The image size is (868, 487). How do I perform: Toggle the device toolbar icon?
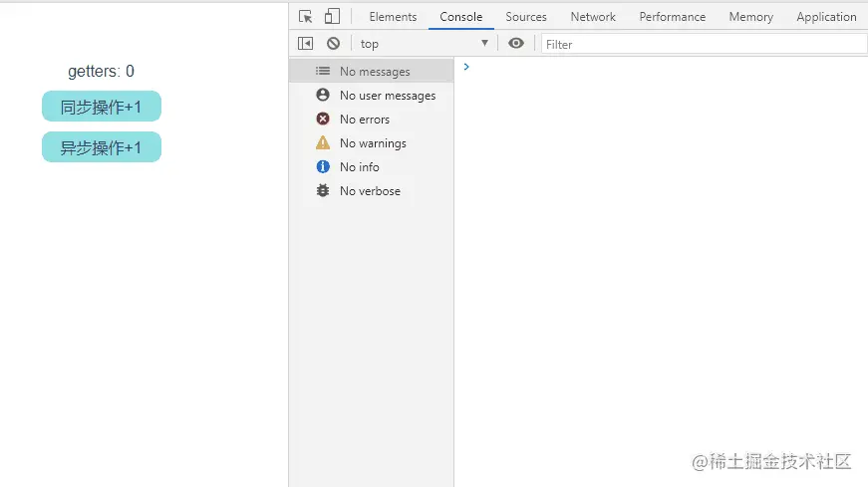(332, 17)
